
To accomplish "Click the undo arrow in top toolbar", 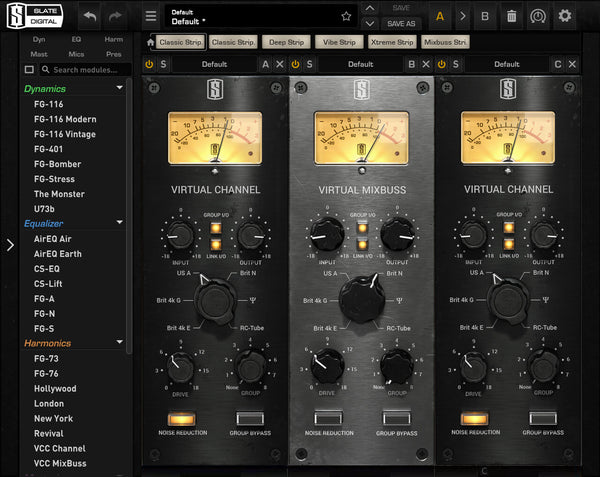I will coord(90,17).
